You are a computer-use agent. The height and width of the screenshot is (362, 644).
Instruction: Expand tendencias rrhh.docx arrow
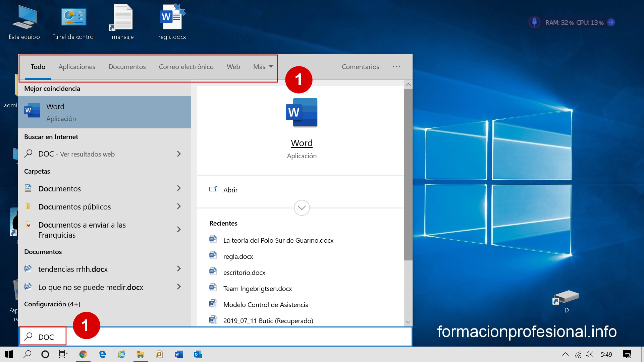179,269
